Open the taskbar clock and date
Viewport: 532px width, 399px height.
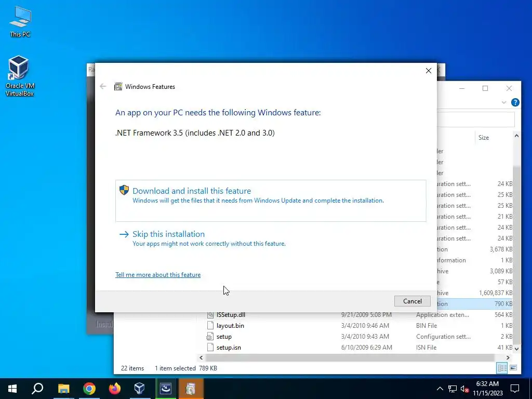487,389
